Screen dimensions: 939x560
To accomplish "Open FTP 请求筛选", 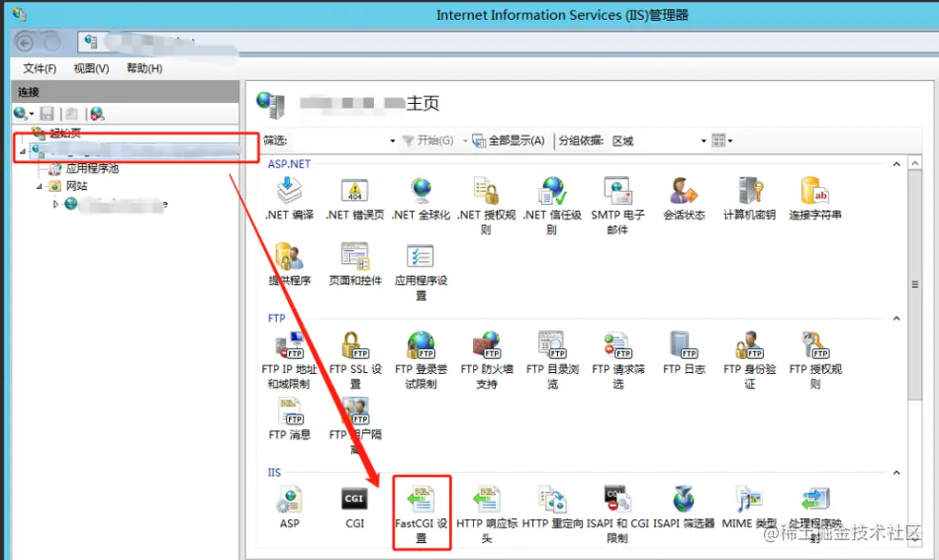I will click(617, 360).
